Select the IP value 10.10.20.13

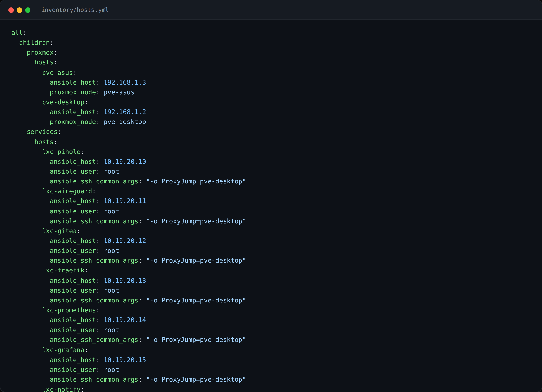(x=125, y=281)
